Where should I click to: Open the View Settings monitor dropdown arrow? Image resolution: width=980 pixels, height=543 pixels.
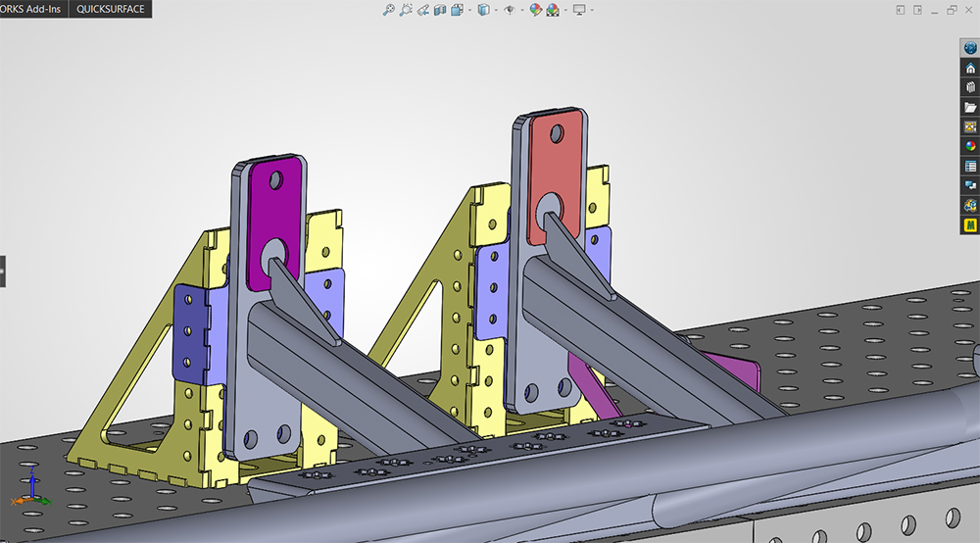pos(591,10)
